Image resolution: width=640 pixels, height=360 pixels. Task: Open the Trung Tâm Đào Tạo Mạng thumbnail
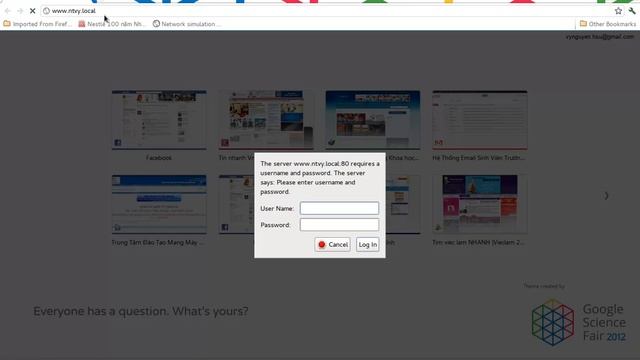point(159,204)
